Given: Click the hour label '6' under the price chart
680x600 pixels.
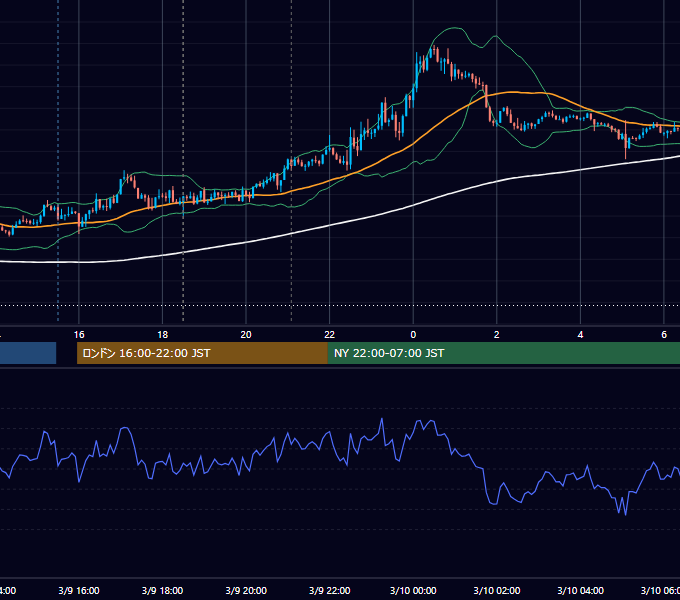Looking at the screenshot, I should 664,335.
